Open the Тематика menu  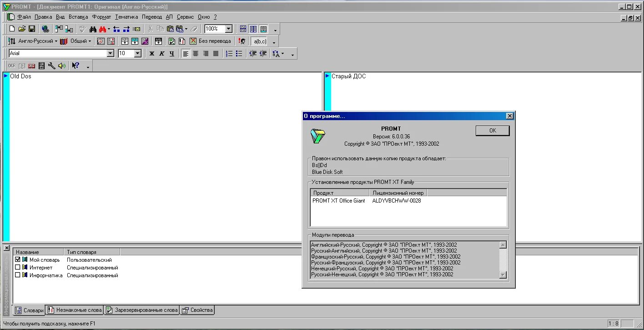126,17
